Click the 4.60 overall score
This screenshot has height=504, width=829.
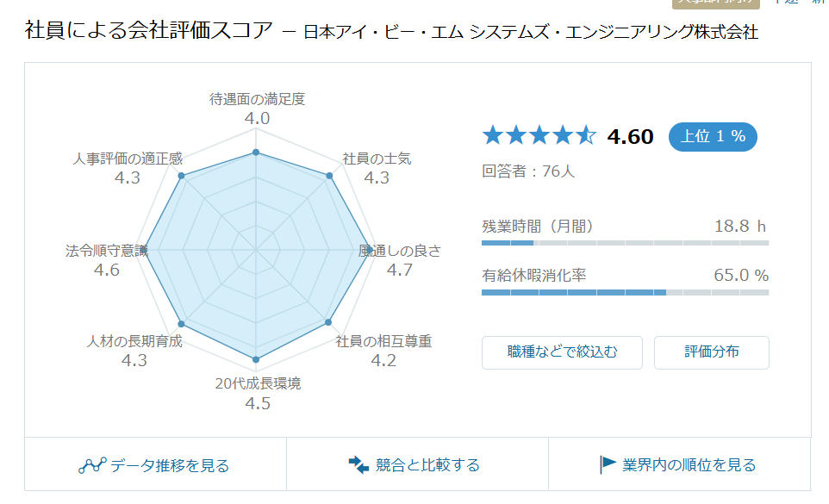click(630, 137)
